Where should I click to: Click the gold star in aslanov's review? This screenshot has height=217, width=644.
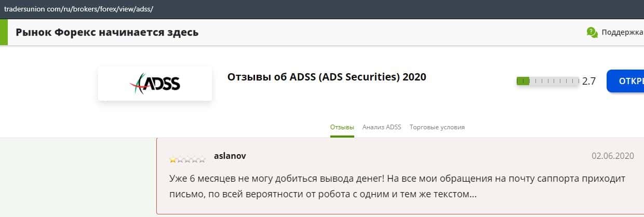[173, 160]
